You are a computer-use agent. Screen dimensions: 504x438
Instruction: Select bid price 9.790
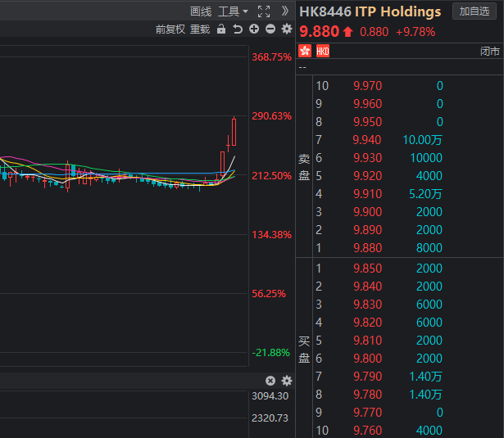(x=368, y=376)
